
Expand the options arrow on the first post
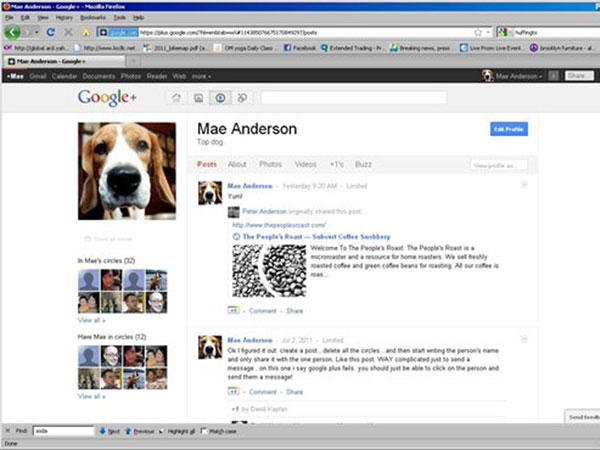(x=524, y=186)
